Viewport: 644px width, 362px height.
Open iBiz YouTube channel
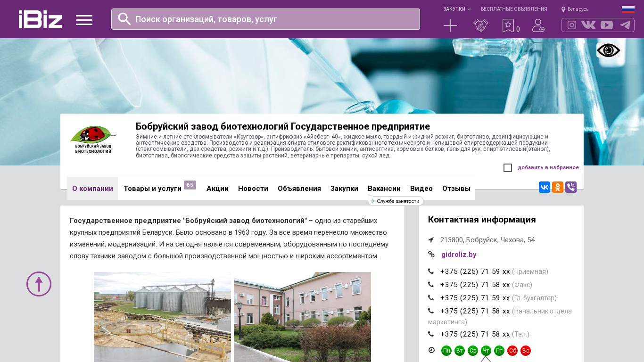click(x=607, y=25)
